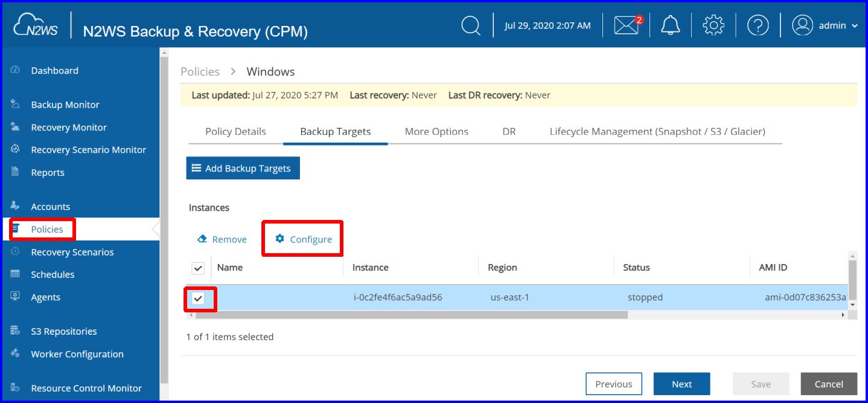Click the Policies sidebar icon

pos(16,228)
